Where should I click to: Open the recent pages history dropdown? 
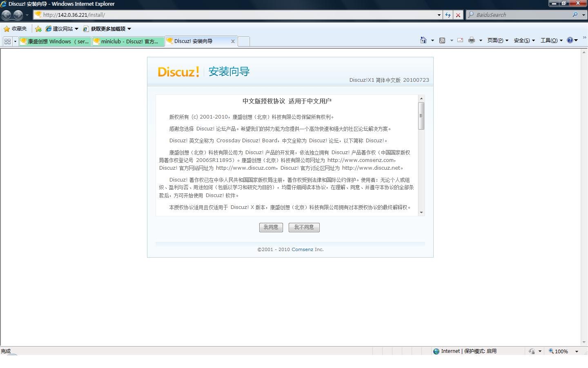[x=27, y=15]
